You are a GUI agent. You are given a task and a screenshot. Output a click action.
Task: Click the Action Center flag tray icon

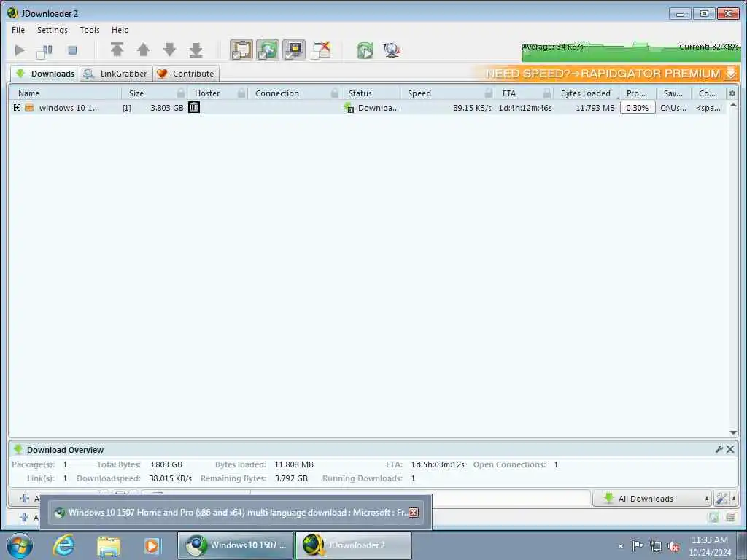click(x=638, y=545)
